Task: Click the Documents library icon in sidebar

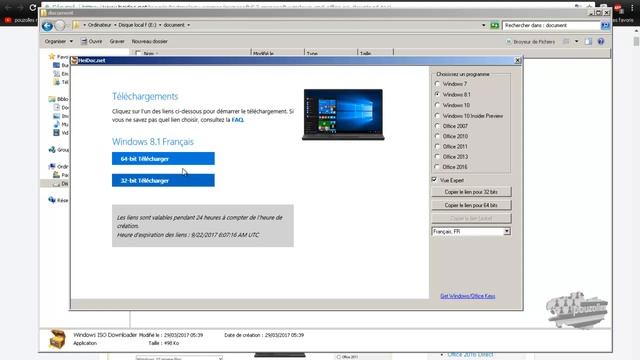Action: point(56,107)
